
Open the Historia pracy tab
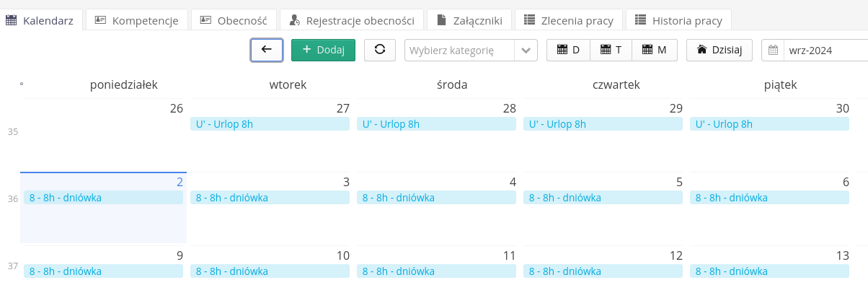[x=678, y=20]
